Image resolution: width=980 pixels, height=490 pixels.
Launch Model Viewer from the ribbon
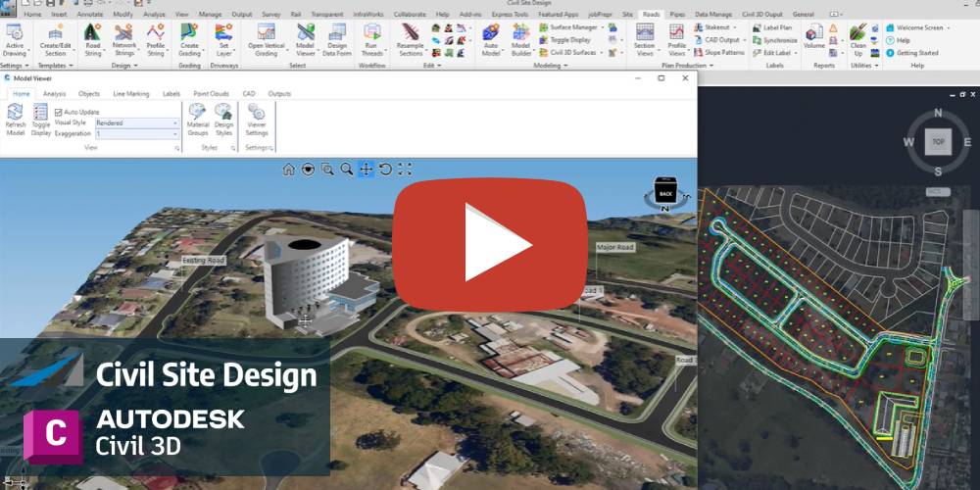pyautogui.click(x=305, y=40)
